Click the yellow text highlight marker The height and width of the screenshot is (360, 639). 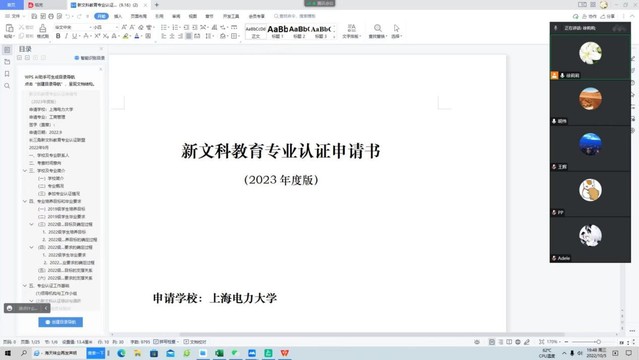126,36
